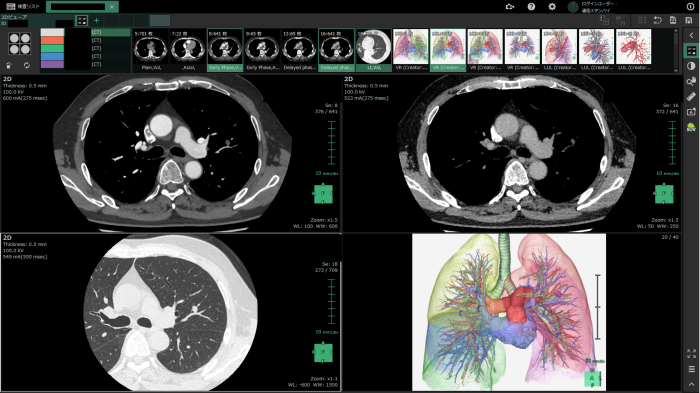Click the grayed series list icon
700x393 pixels.
point(642,20)
